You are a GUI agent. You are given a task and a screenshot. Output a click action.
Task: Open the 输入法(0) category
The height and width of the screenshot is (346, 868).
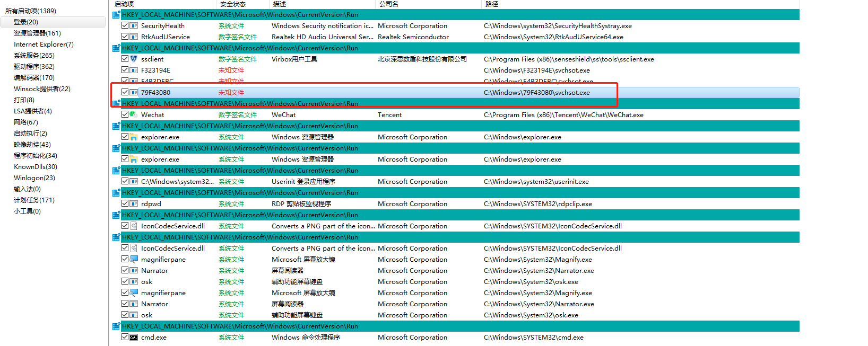point(27,189)
